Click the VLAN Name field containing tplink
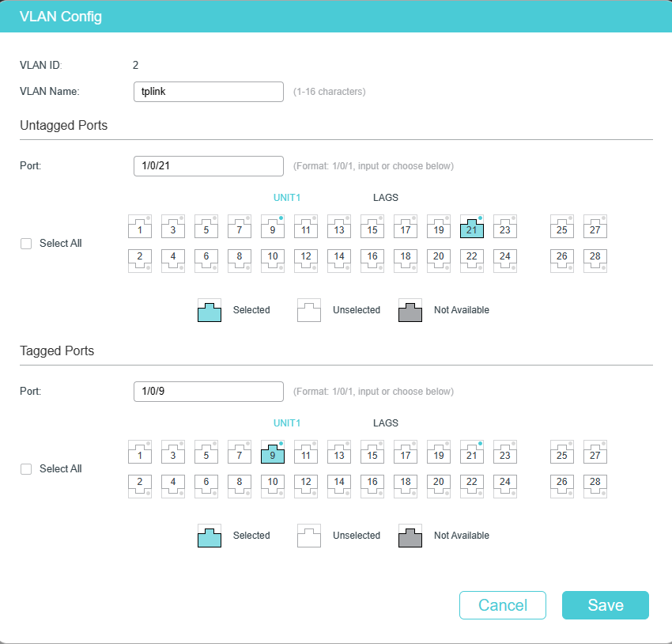 coord(208,92)
